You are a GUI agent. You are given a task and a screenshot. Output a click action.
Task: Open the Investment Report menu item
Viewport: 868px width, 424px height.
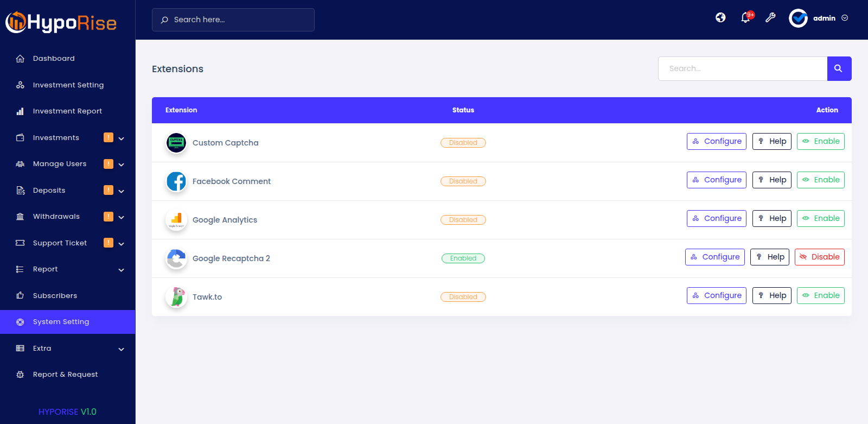click(x=67, y=111)
